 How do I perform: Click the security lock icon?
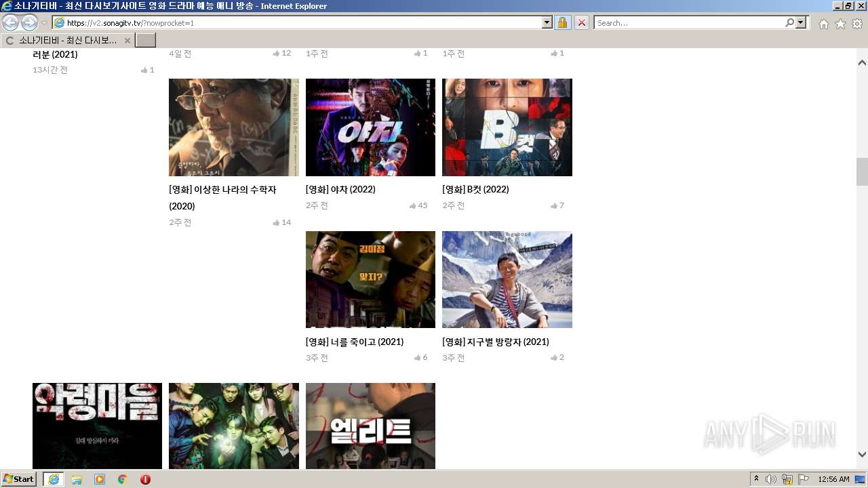(x=562, y=22)
